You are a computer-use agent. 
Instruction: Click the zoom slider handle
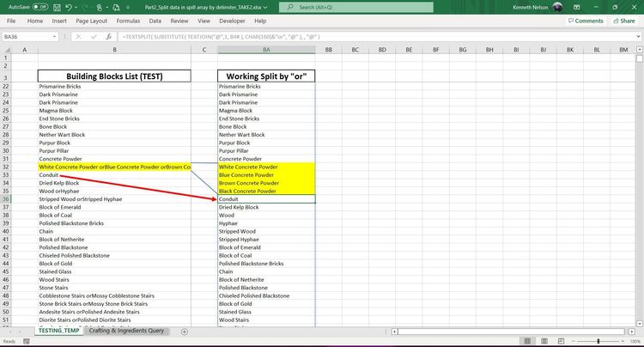pyautogui.click(x=598, y=341)
